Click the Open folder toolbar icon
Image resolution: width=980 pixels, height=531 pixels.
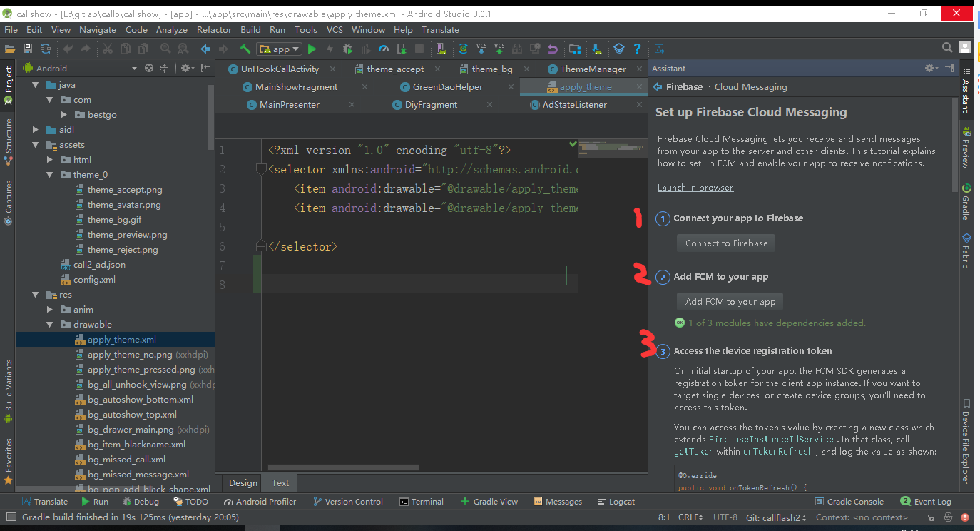10,49
